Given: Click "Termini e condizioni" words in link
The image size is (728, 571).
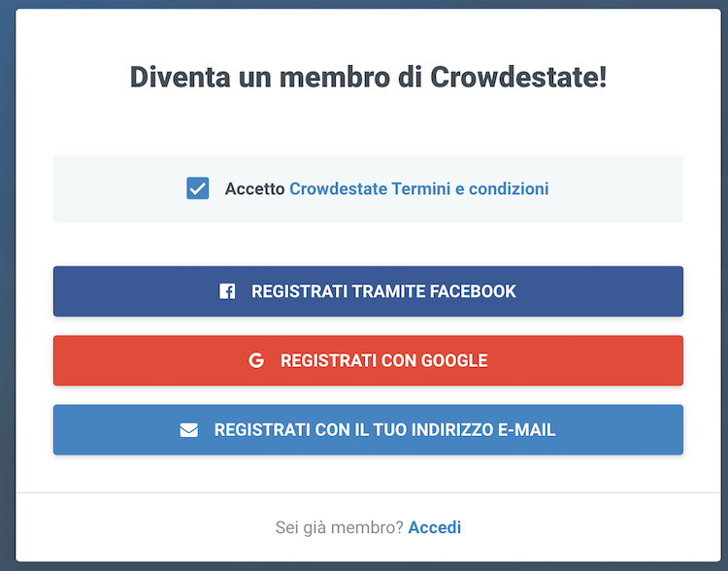Looking at the screenshot, I should coord(470,188).
